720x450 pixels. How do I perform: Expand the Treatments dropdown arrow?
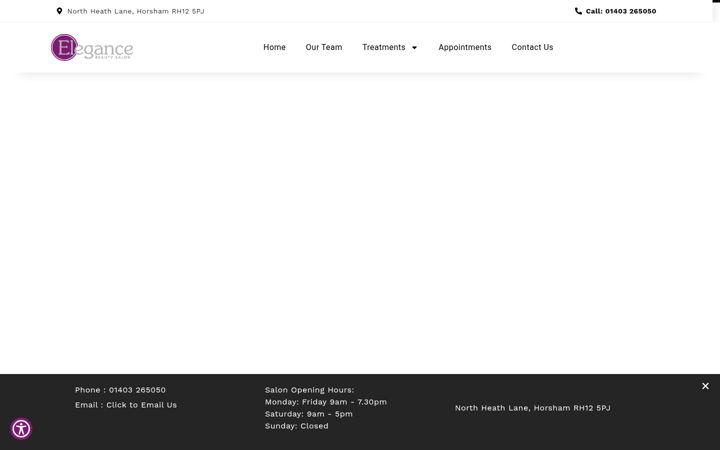414,48
